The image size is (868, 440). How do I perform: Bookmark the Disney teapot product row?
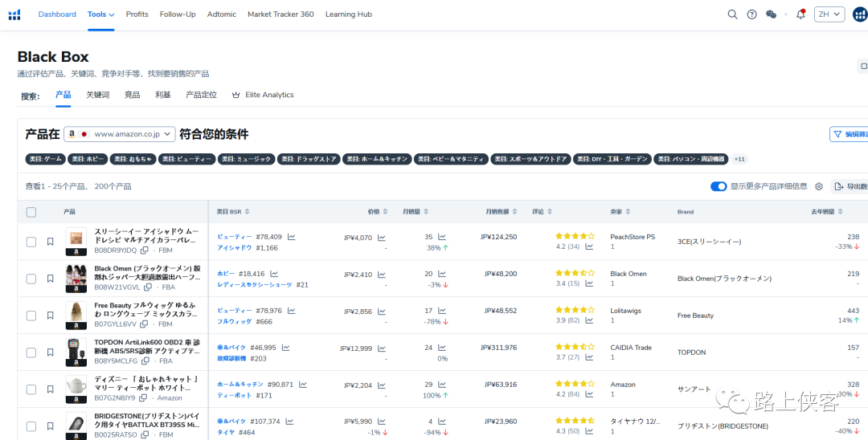coord(50,389)
